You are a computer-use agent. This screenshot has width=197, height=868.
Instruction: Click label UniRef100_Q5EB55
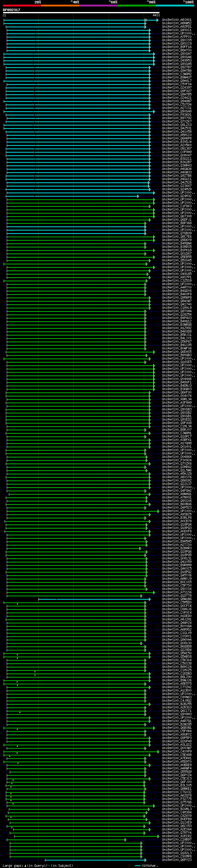click(x=176, y=257)
